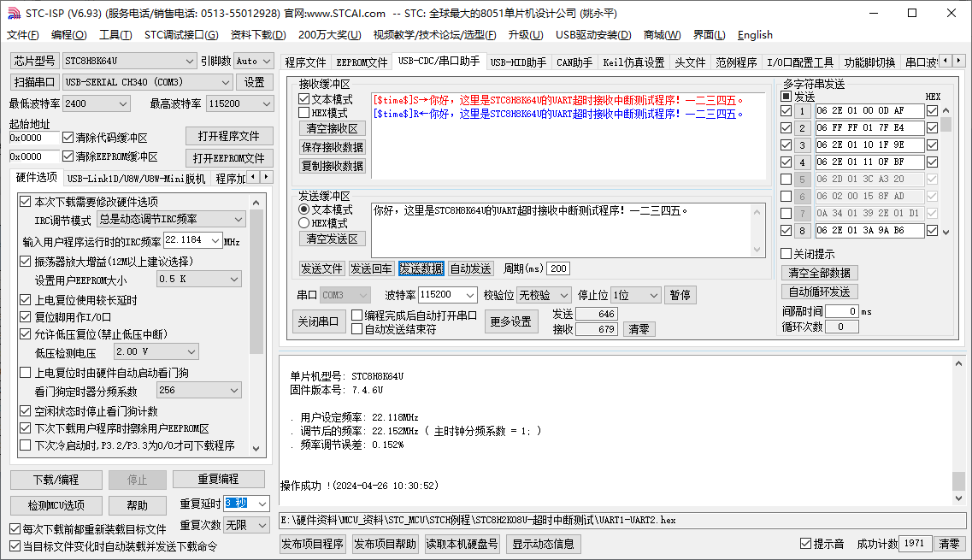Click 发送数据 button
This screenshot has width=972, height=560.
[x=421, y=268]
